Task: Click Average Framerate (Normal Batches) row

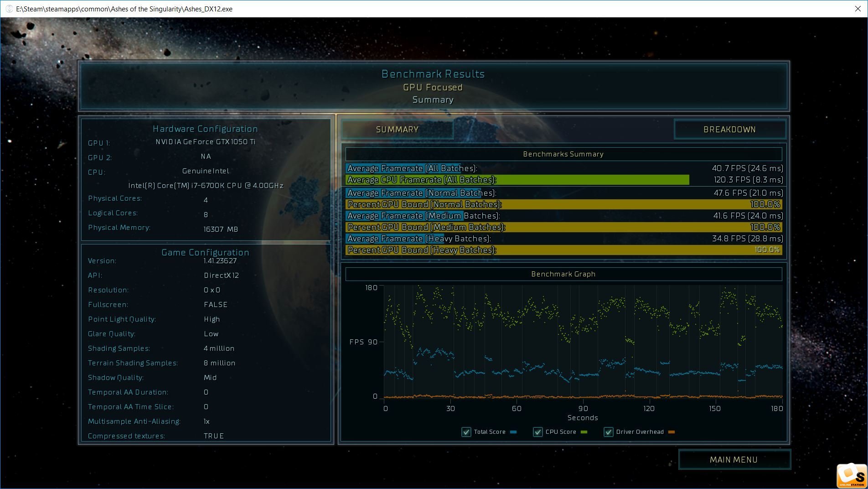Action: coord(564,193)
